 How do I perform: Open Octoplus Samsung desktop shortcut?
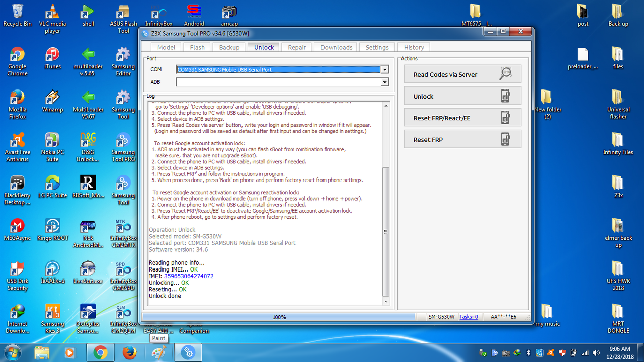coord(88,319)
